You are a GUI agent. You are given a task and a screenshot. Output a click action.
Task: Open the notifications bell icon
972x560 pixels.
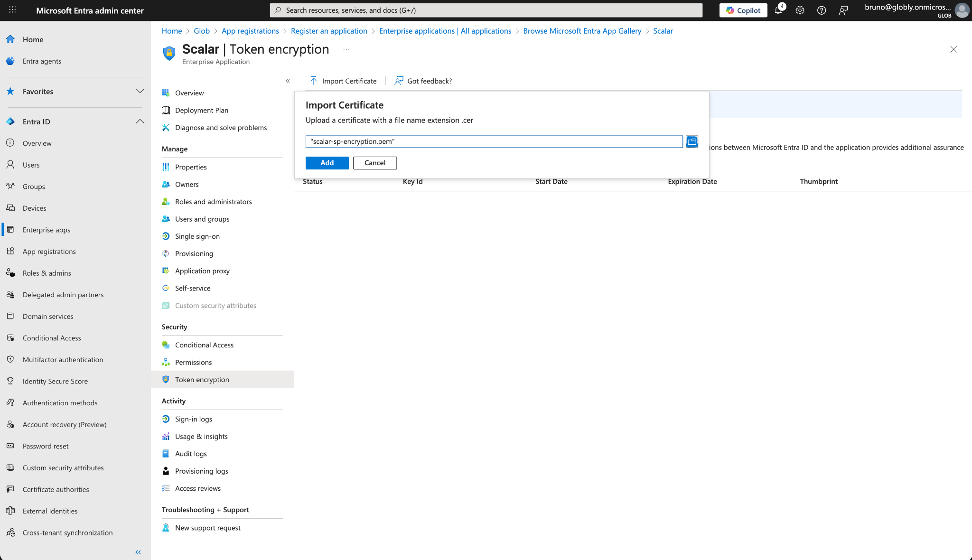(778, 10)
